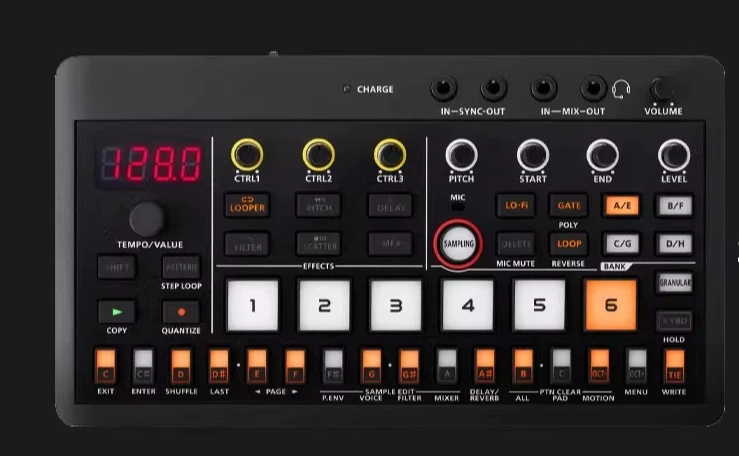
Task: Toggle the MFX effect button
Action: coord(391,244)
